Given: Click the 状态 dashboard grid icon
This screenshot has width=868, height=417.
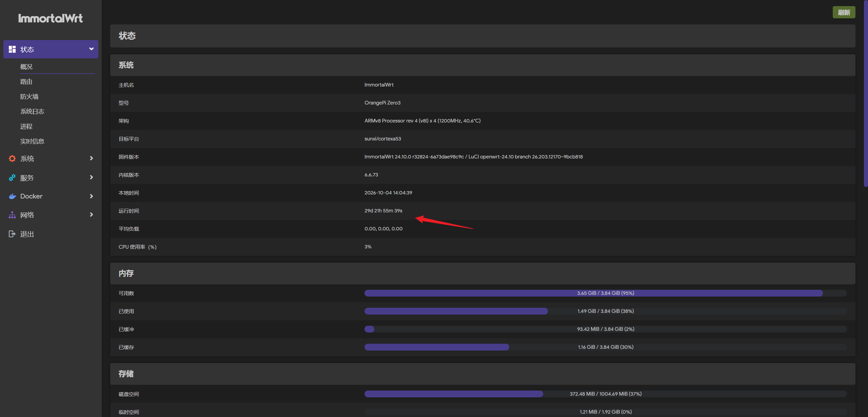Looking at the screenshot, I should coord(12,49).
